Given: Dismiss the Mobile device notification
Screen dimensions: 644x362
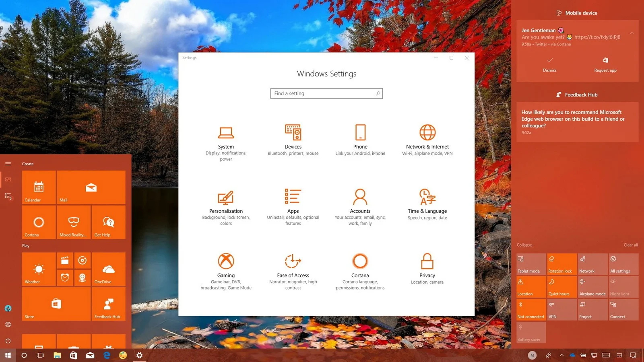Looking at the screenshot, I should 549,65.
